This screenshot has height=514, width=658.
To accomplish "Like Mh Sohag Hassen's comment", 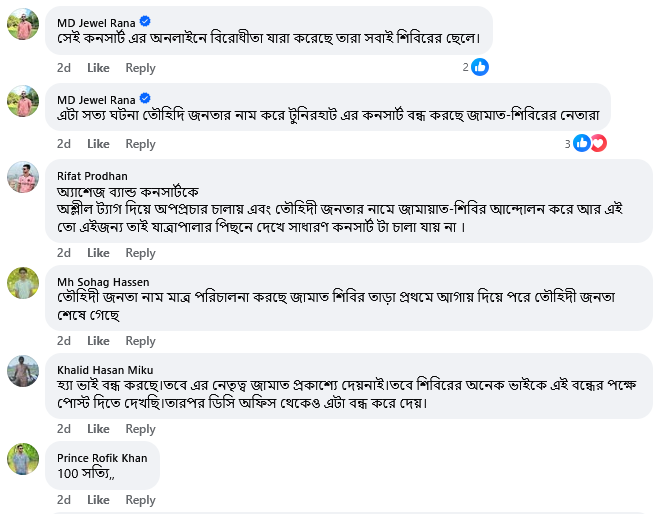I will (98, 341).
